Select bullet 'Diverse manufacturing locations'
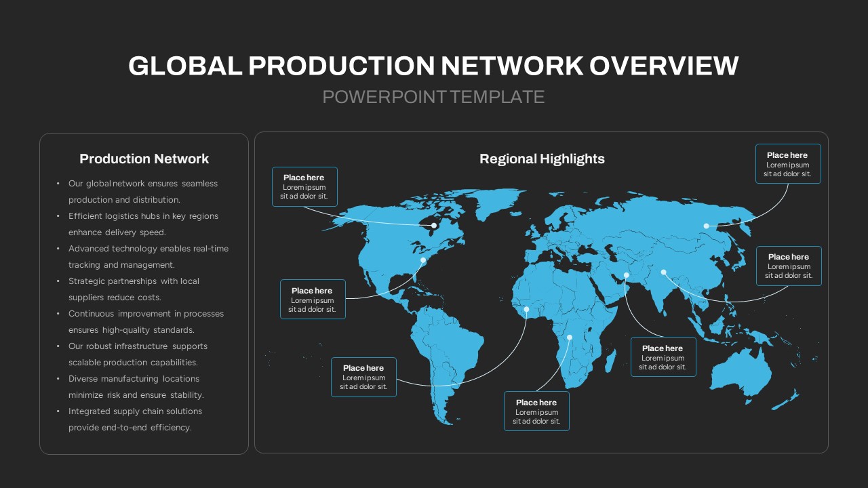The width and height of the screenshot is (868, 488). tap(134, 379)
